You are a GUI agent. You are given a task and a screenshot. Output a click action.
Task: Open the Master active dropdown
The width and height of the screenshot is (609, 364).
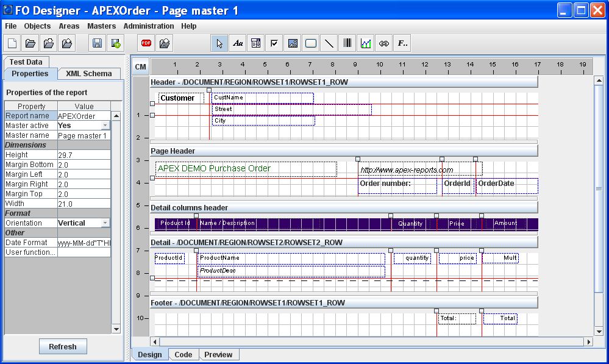coord(105,126)
